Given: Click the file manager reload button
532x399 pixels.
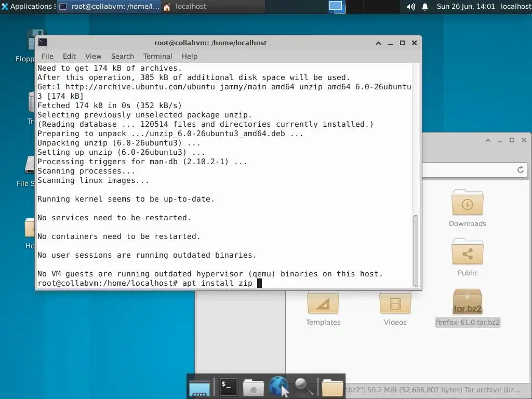Looking at the screenshot, I should coord(520,170).
